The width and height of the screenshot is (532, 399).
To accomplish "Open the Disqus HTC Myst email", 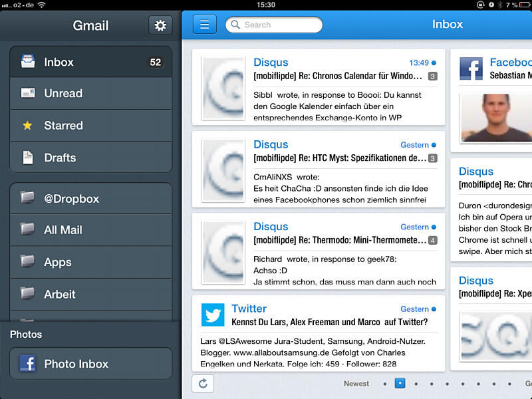I will pos(319,170).
